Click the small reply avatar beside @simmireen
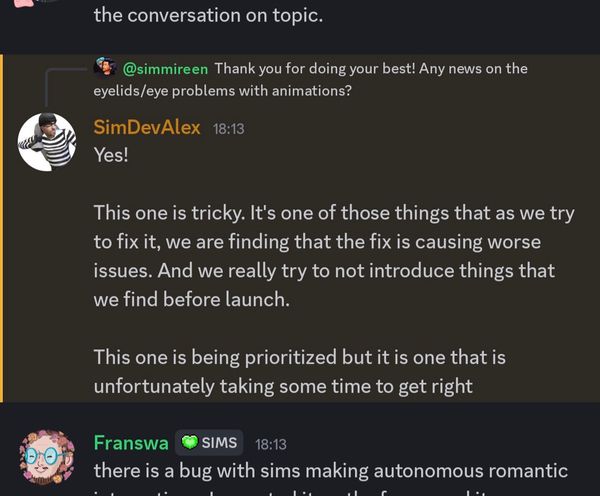This screenshot has height=496, width=600. tap(105, 68)
